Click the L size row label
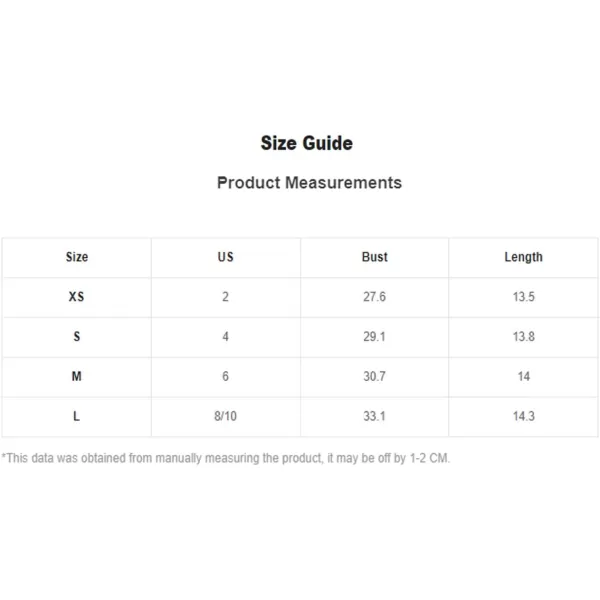600x600 pixels. point(77,416)
